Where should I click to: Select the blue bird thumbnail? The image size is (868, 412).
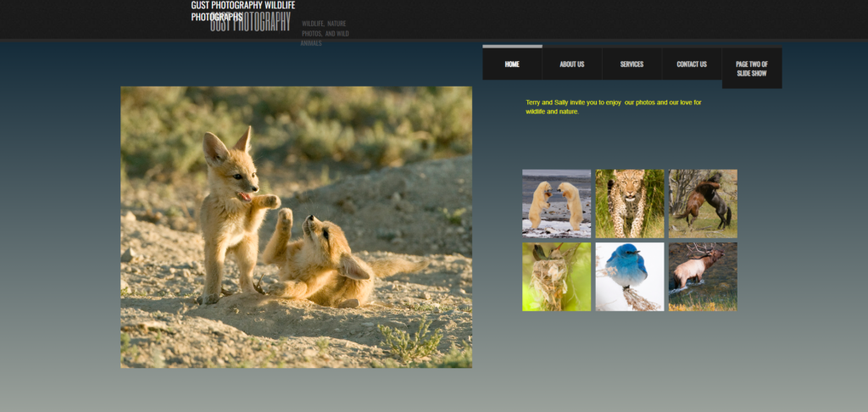pyautogui.click(x=629, y=276)
